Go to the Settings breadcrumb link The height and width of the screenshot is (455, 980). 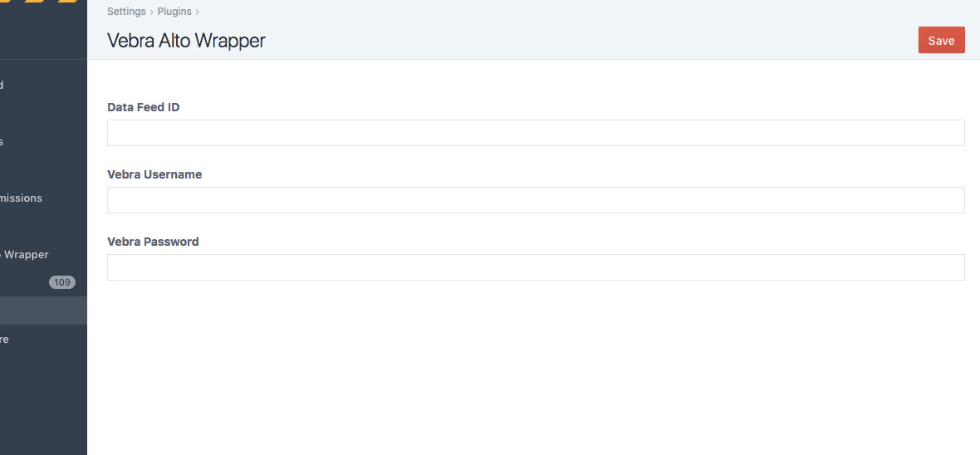(126, 12)
